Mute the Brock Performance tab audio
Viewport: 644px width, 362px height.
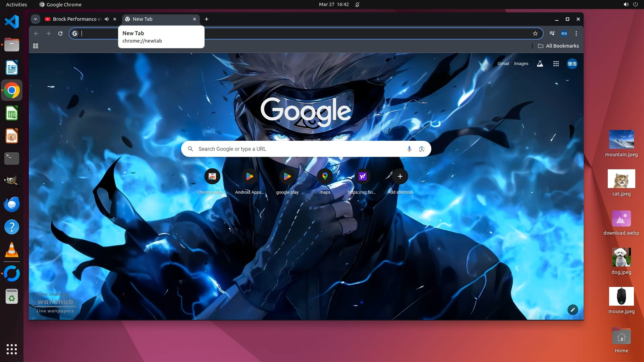point(107,19)
